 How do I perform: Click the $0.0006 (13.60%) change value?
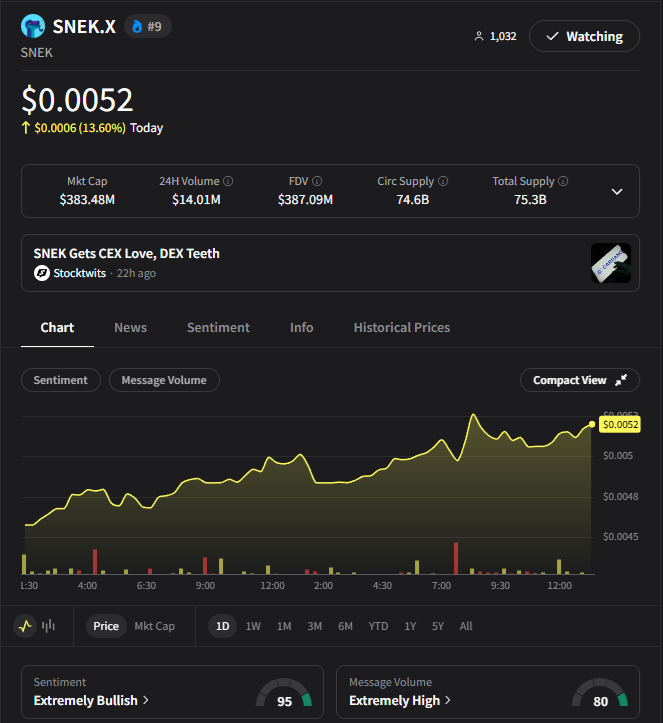coord(80,128)
